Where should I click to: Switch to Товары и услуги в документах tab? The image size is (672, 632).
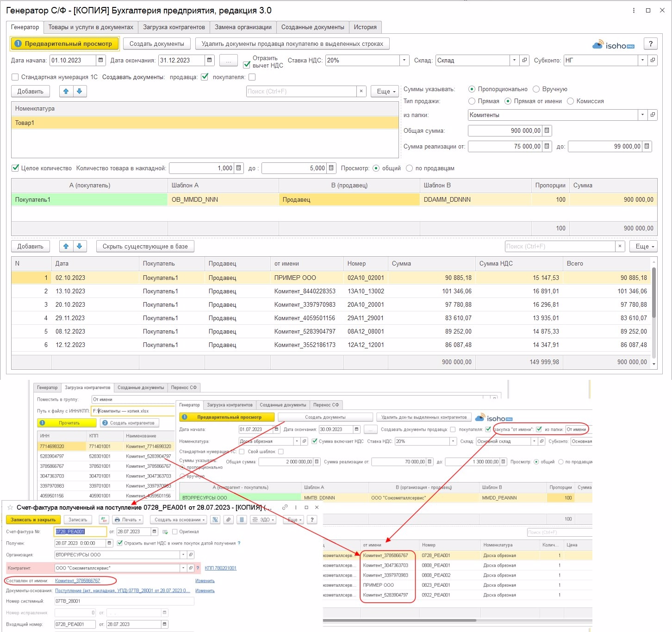tap(91, 27)
